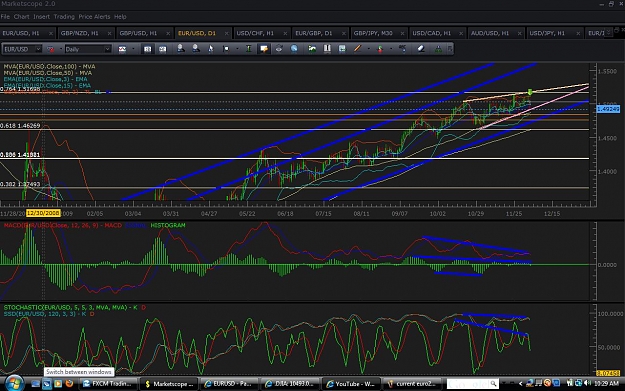
Task: Toggle the green I-beam text tool
Action: tap(248, 49)
